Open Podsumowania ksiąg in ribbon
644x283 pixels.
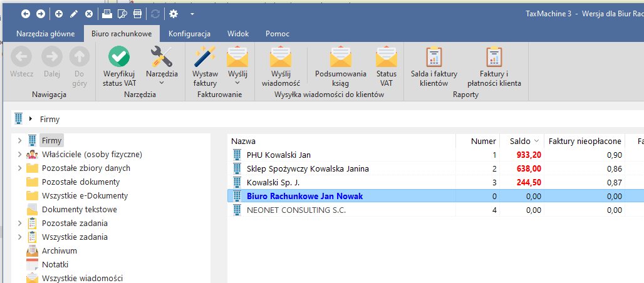[x=340, y=58]
